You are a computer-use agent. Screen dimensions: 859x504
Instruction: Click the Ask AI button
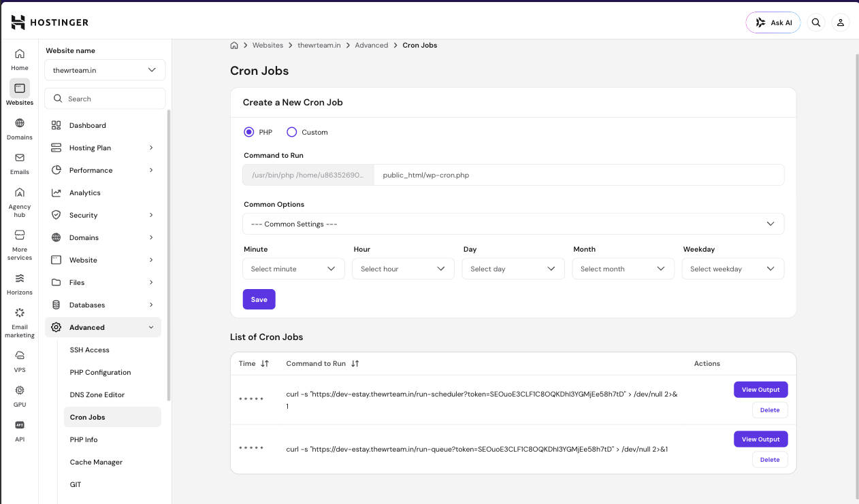click(x=773, y=22)
